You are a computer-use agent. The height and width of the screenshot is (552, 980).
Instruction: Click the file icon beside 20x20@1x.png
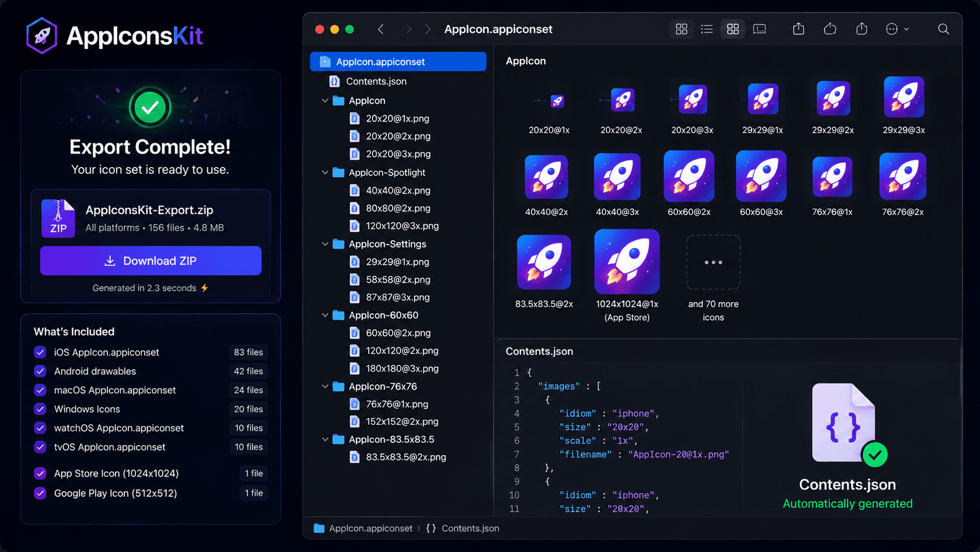pos(355,118)
